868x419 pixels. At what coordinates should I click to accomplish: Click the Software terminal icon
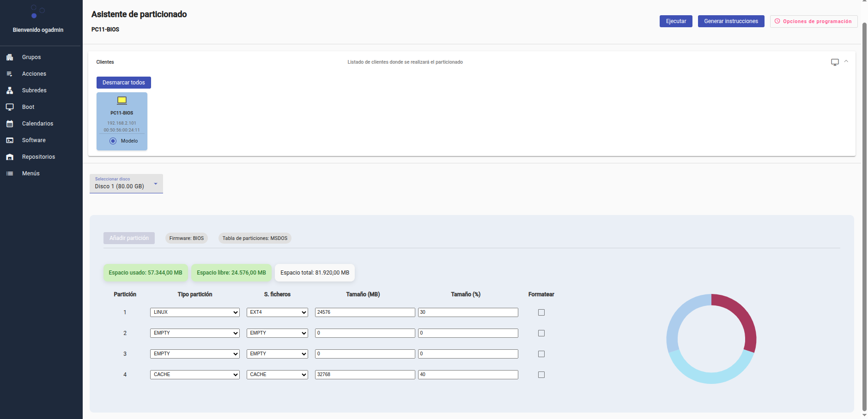click(x=10, y=140)
